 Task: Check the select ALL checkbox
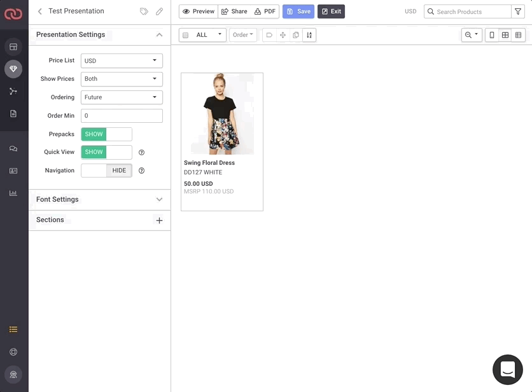coord(186,35)
